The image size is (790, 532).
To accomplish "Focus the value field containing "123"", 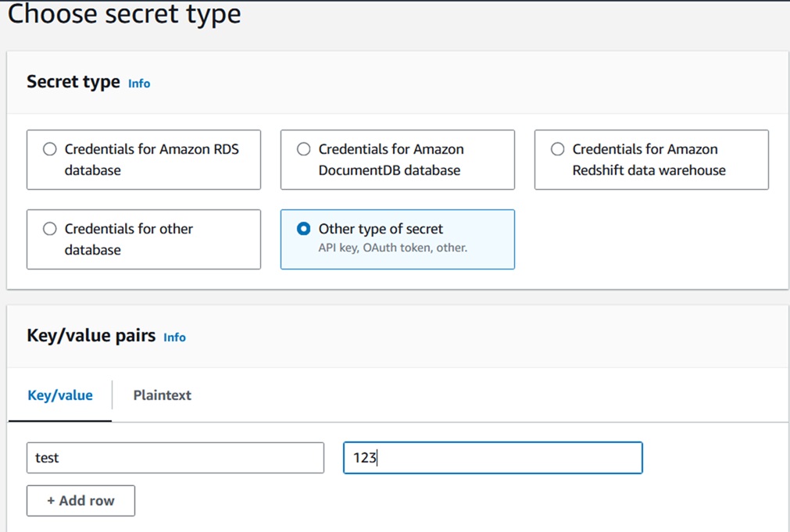I will [492, 458].
